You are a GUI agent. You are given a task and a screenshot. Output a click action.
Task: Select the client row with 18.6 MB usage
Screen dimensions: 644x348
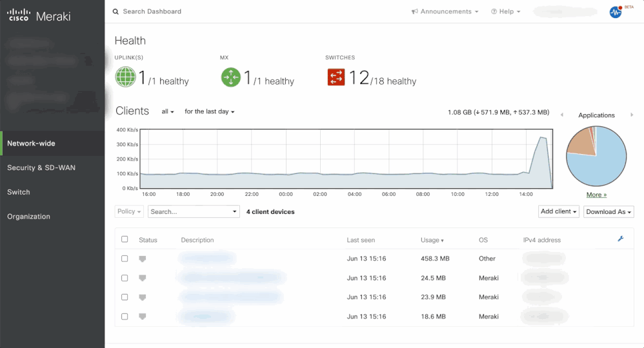point(125,316)
